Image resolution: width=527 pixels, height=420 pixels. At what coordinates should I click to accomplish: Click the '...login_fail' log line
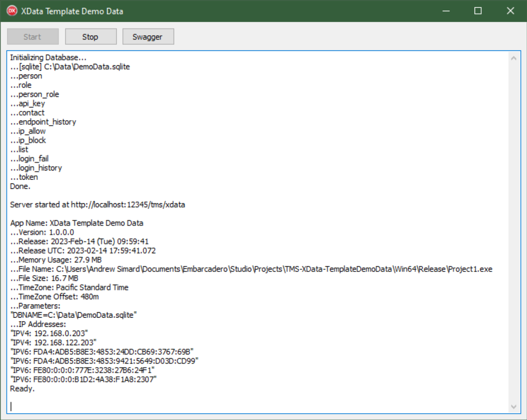[x=29, y=158]
